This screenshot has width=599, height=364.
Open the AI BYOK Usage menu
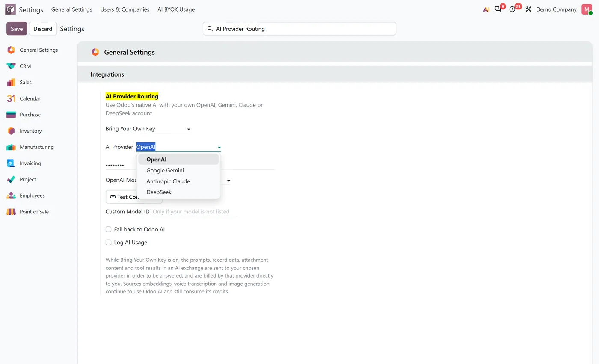point(176,9)
